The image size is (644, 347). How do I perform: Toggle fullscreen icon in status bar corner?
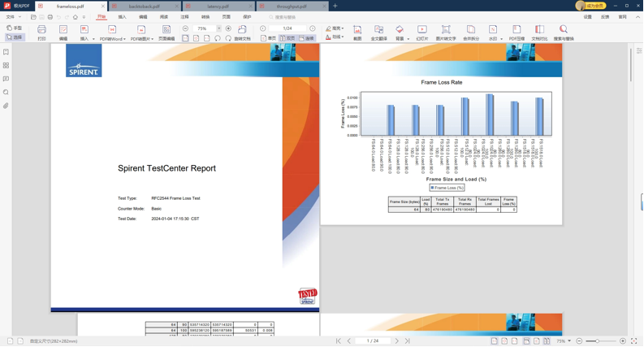[x=633, y=340]
